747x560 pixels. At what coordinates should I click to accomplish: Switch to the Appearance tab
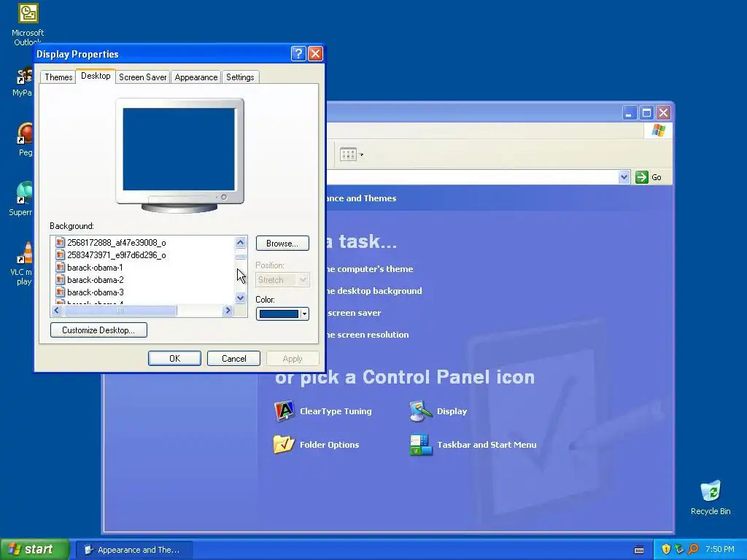[196, 77]
